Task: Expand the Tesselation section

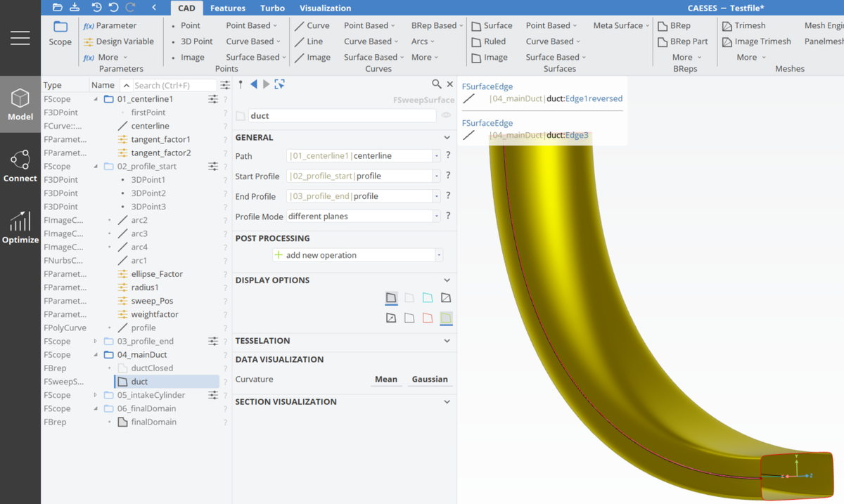Action: click(447, 341)
